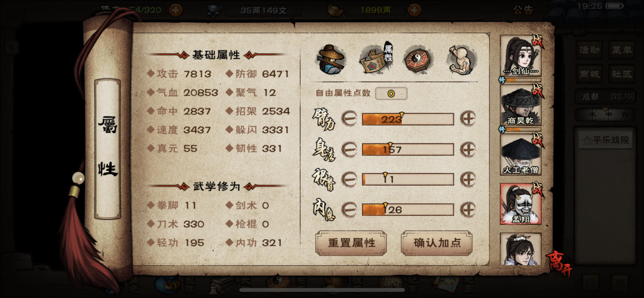The image size is (644, 298).
Task: Click the 身法 attribute slider bar
Action: [x=408, y=149]
